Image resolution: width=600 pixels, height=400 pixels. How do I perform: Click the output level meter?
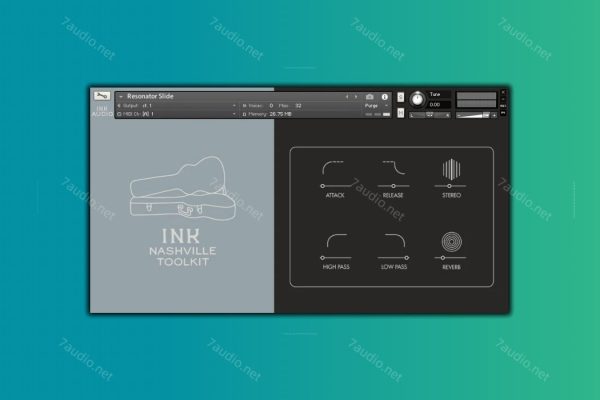(x=476, y=100)
